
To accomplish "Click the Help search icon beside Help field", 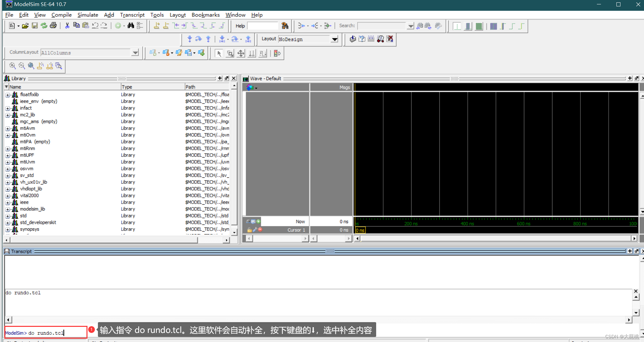I will 285,26.
